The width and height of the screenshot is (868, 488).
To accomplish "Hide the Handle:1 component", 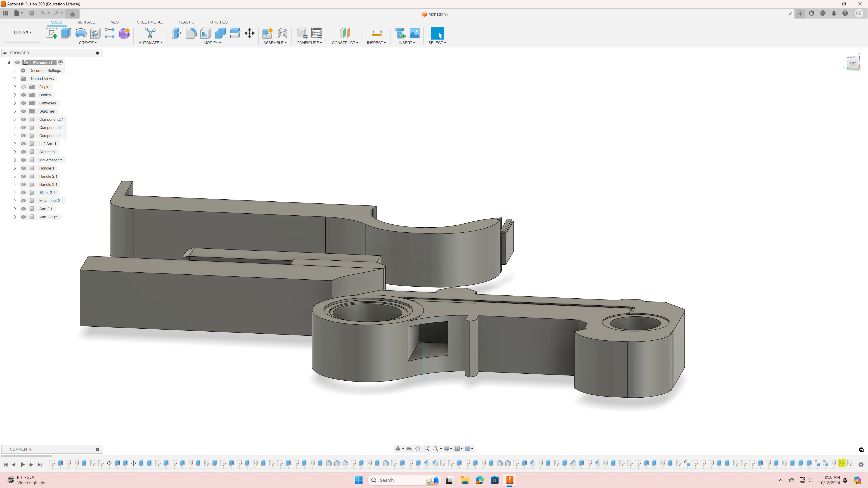I will pyautogui.click(x=23, y=168).
